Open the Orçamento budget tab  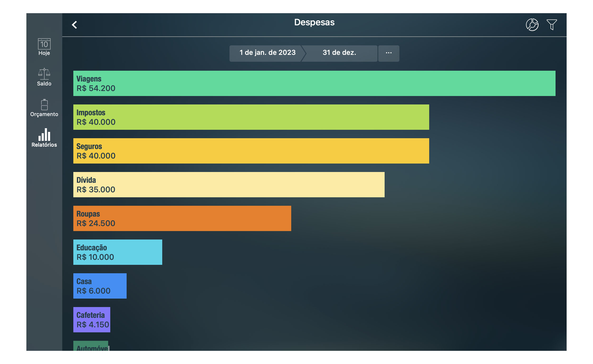[x=44, y=108]
